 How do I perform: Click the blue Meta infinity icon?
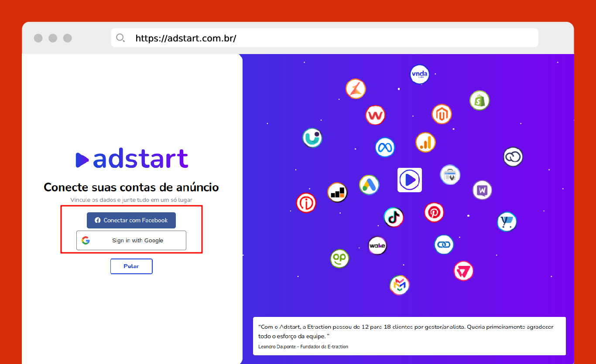385,147
